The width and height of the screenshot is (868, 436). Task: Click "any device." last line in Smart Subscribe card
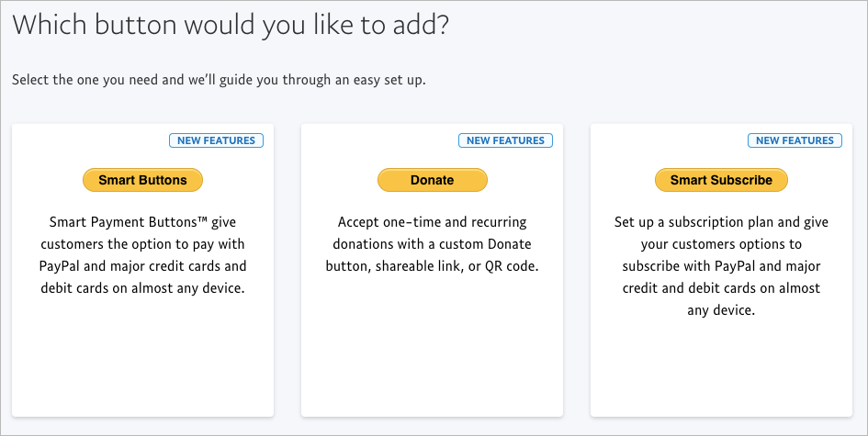721,310
